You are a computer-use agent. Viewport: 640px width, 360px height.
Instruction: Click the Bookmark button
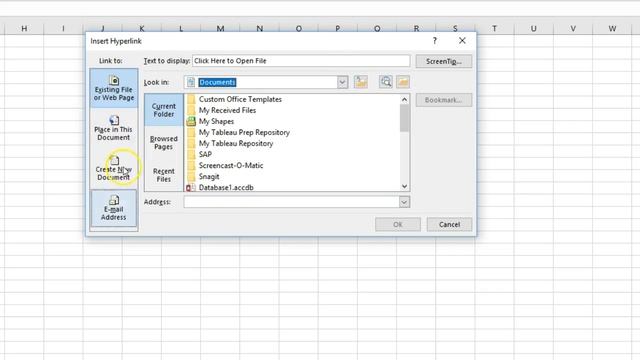444,100
